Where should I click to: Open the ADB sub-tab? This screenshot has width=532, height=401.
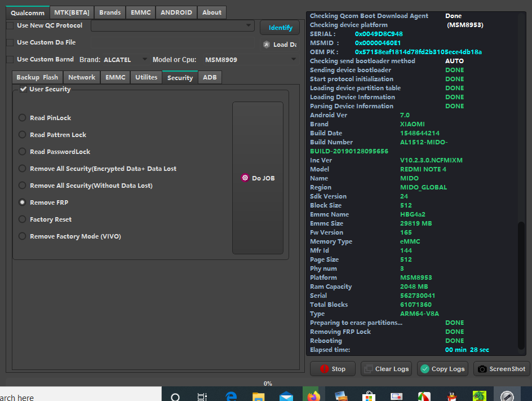coord(210,77)
